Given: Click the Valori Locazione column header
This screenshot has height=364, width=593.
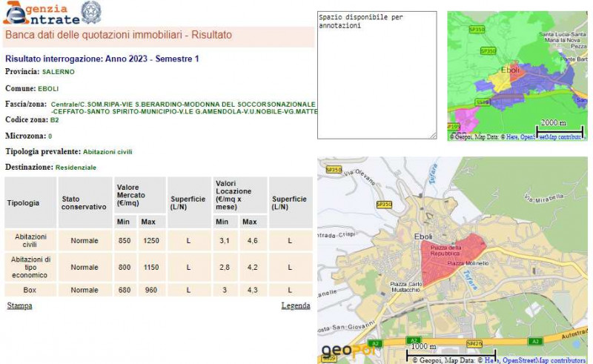Looking at the screenshot, I should tap(240, 195).
